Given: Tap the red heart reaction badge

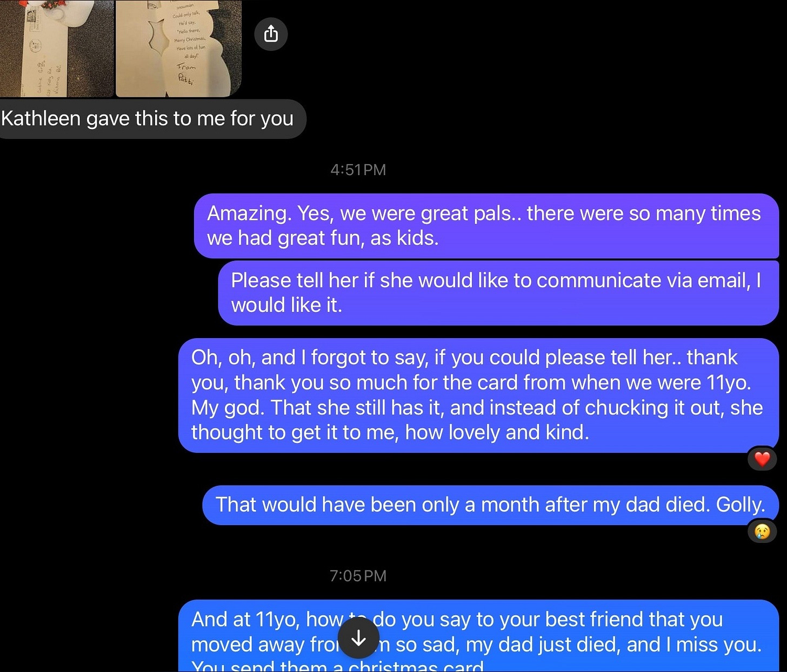Looking at the screenshot, I should tap(762, 459).
